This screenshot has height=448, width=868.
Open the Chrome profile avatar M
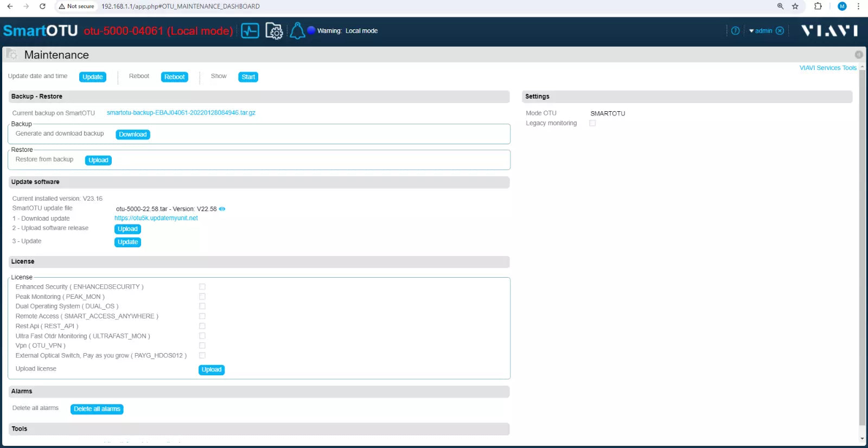[842, 7]
